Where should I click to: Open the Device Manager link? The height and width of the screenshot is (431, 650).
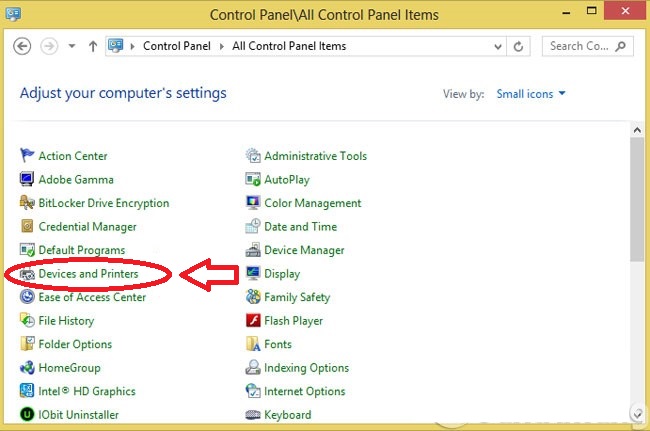pos(304,250)
